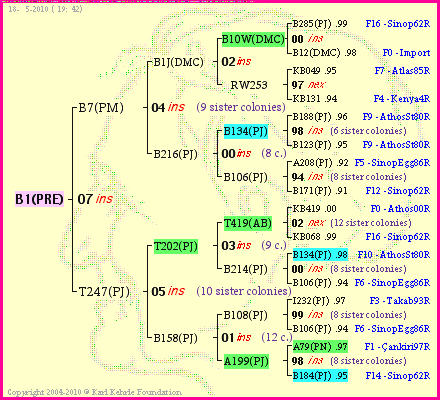Open the F4 - Kenya4R link
The image size is (440, 400).
402,99
